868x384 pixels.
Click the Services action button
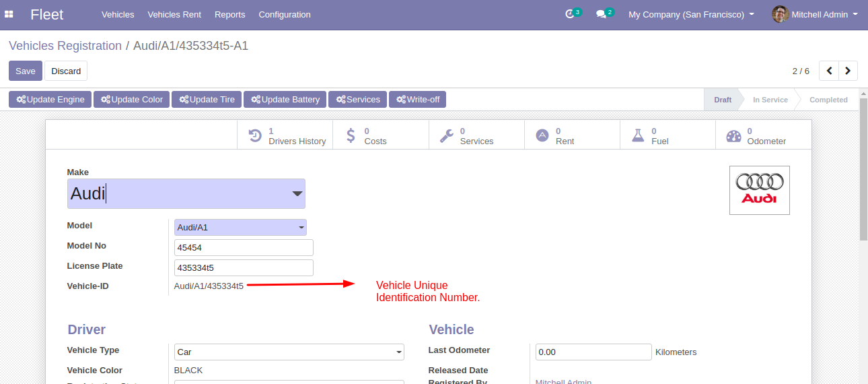[357, 100]
